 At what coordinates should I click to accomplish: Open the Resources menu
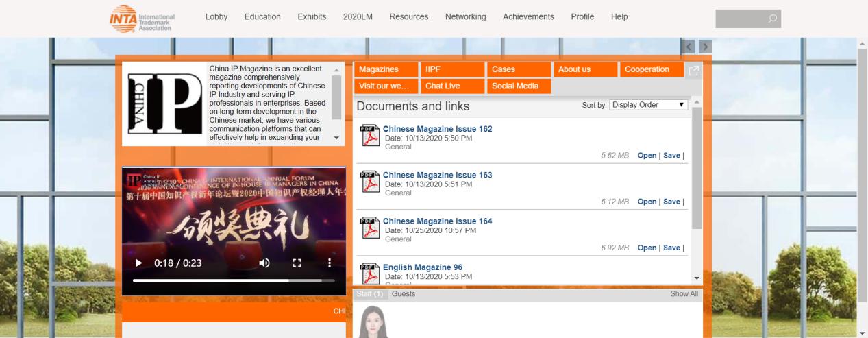click(409, 16)
